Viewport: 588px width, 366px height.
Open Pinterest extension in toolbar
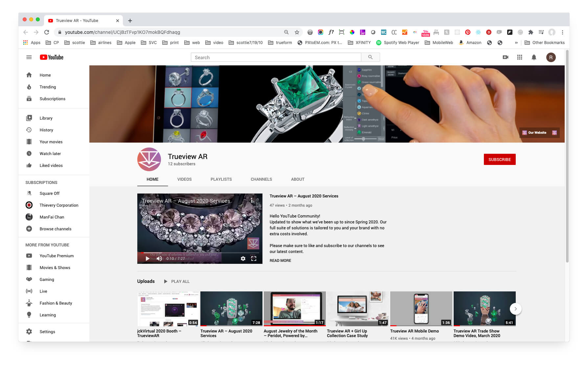pyautogui.click(x=467, y=32)
